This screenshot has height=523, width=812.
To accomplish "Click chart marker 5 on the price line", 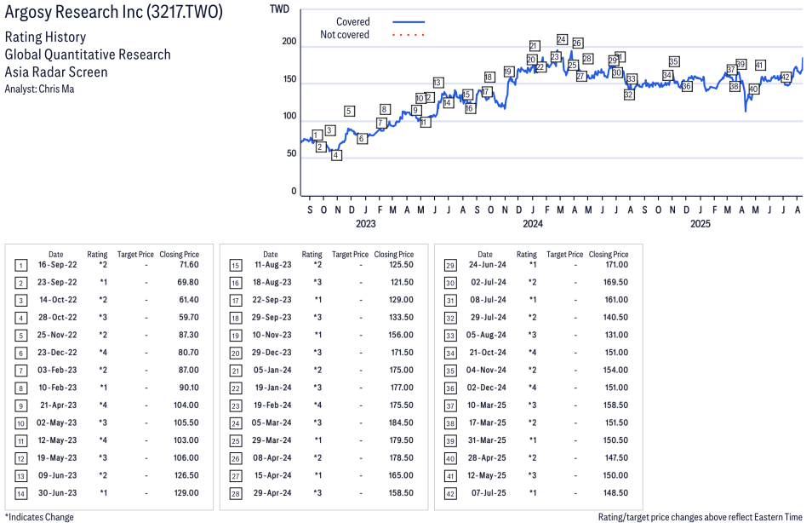I will [349, 111].
